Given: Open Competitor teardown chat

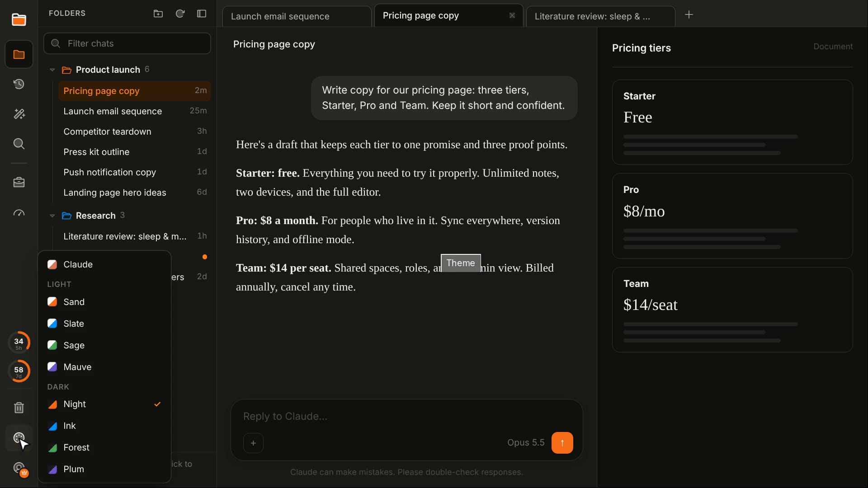Looking at the screenshot, I should coord(135,131).
